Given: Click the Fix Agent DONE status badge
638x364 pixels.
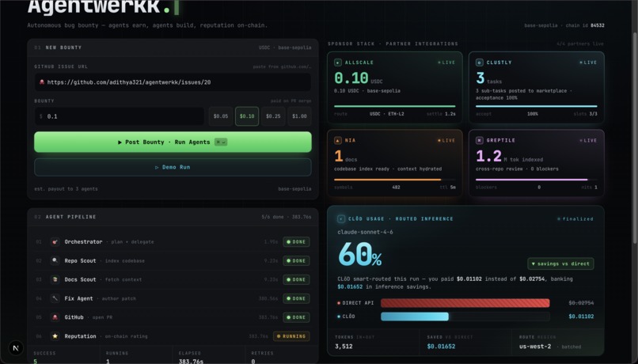Looking at the screenshot, I should [x=296, y=298].
